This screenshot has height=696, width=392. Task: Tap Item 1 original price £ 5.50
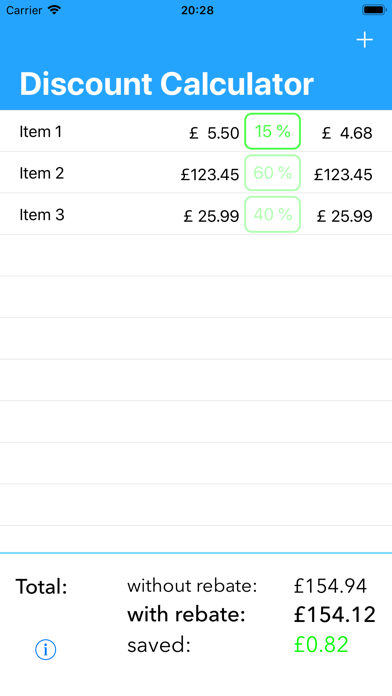coord(214,133)
